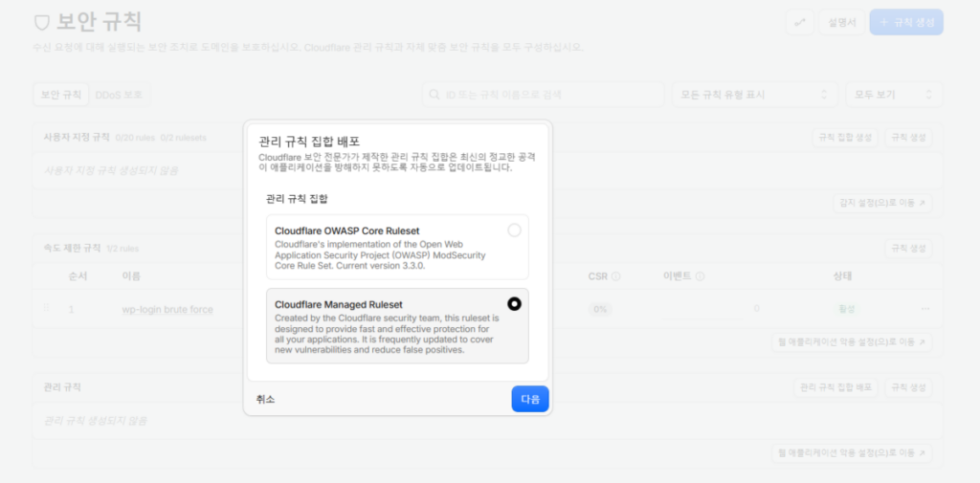Switch to the 보안 규칙 tab
Viewport: 980px width, 483px height.
pyautogui.click(x=61, y=95)
